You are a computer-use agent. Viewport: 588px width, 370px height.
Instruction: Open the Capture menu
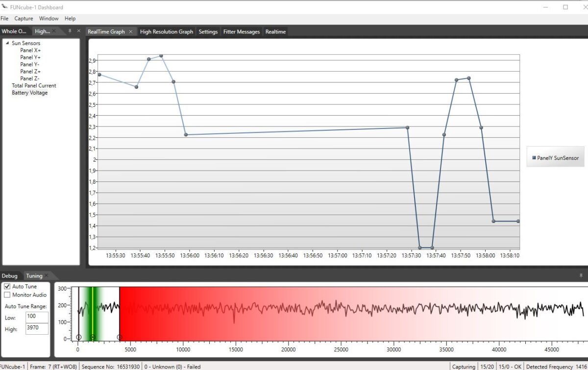(x=24, y=19)
